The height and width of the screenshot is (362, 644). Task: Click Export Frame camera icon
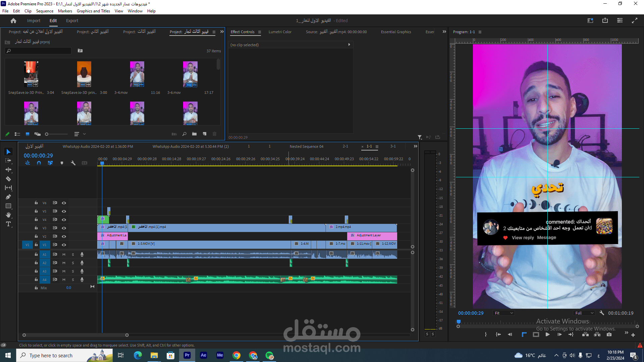tap(609, 335)
